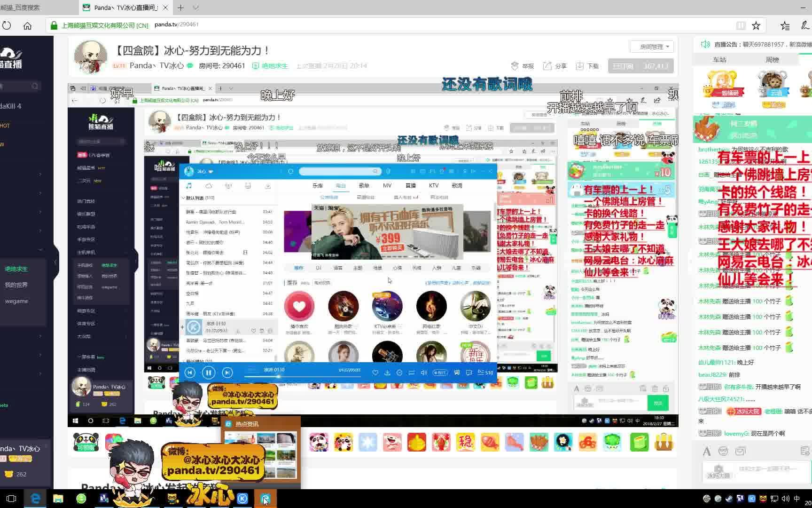Click the Kugou volume speaker icon
812x508 pixels.
click(x=424, y=373)
